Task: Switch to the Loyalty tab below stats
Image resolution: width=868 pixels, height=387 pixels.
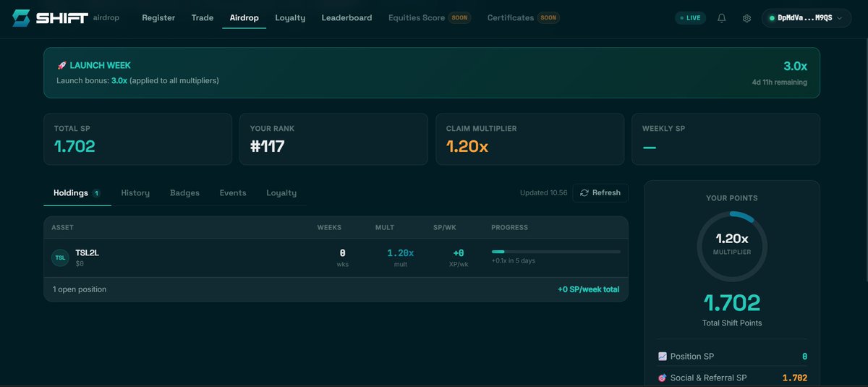Action: (x=281, y=193)
